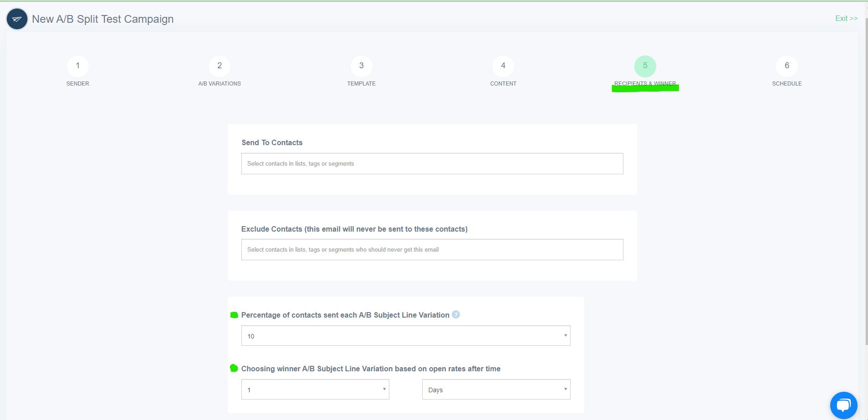Go to step 1 Sender
The image size is (868, 420).
click(x=78, y=66)
